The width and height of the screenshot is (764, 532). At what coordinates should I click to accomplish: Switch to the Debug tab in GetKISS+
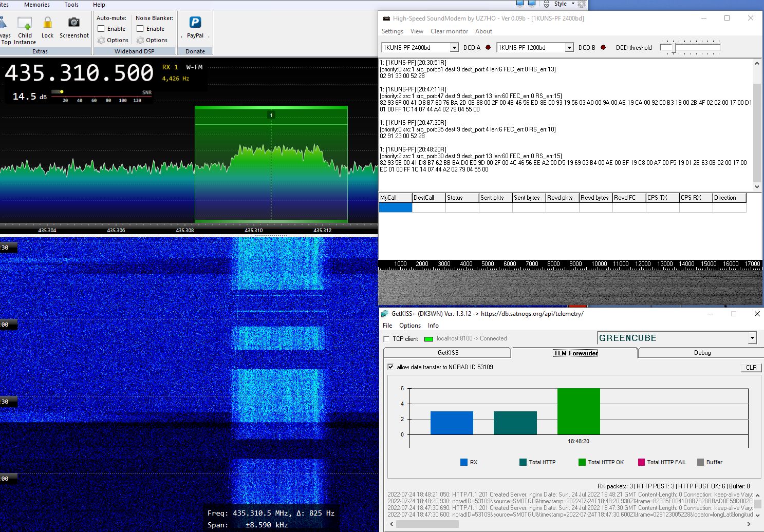pos(701,353)
